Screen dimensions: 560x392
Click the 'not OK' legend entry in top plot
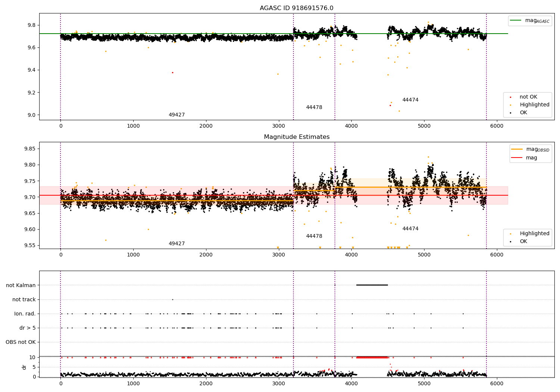point(528,97)
